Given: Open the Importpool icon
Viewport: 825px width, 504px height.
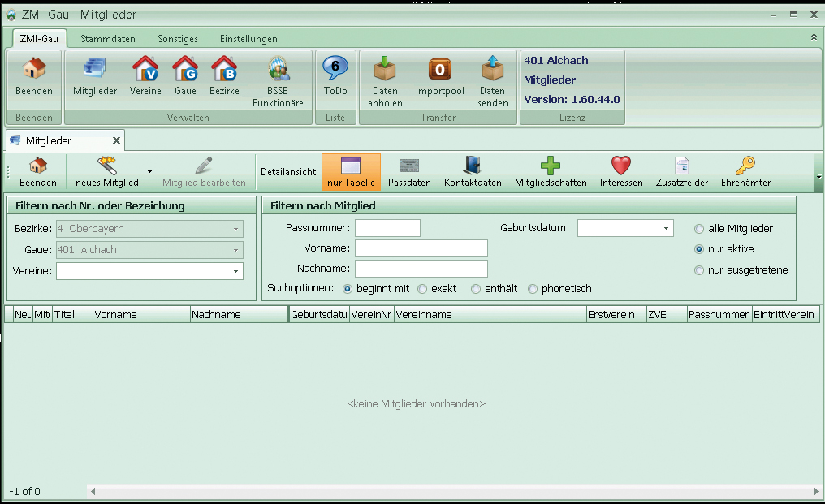Looking at the screenshot, I should 439,77.
